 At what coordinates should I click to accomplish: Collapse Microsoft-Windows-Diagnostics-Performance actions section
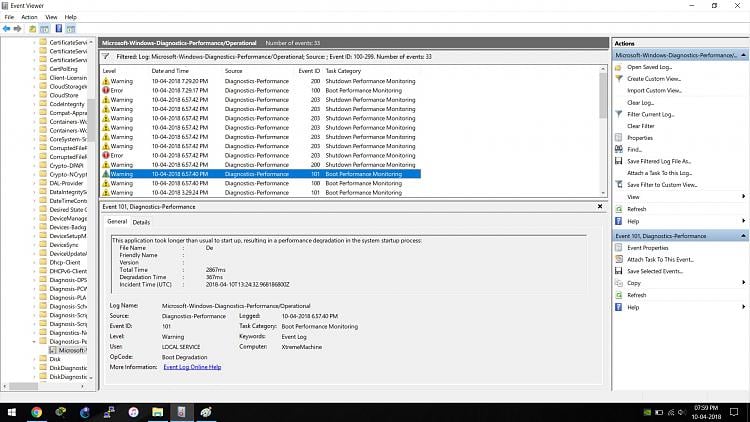tap(743, 55)
